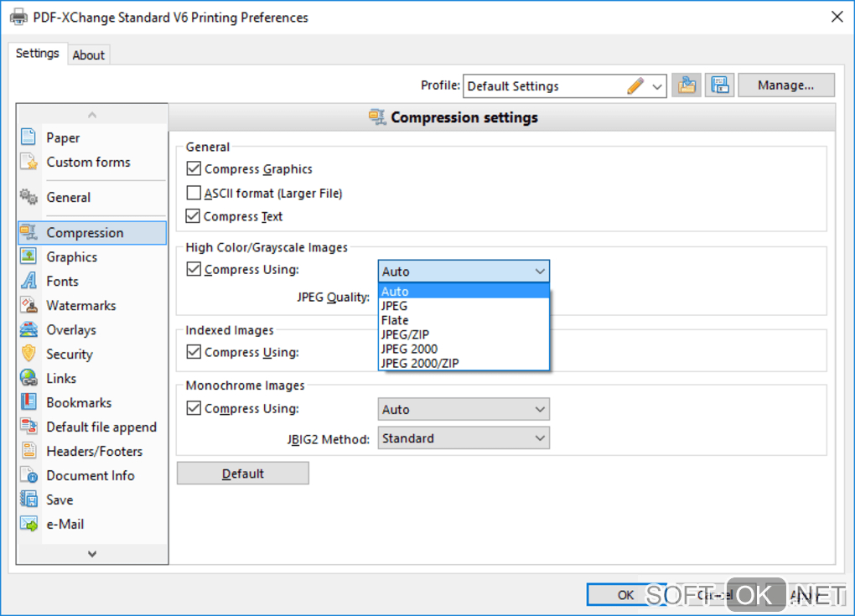The width and height of the screenshot is (855, 616).
Task: Choose JPEG in the compression list
Action: coord(464,306)
